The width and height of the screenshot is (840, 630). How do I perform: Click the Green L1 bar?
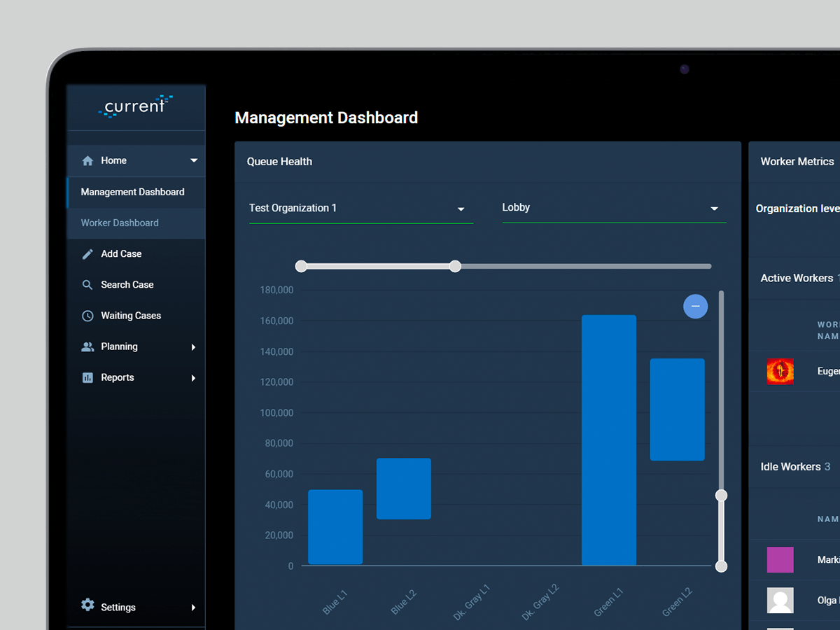point(609,440)
